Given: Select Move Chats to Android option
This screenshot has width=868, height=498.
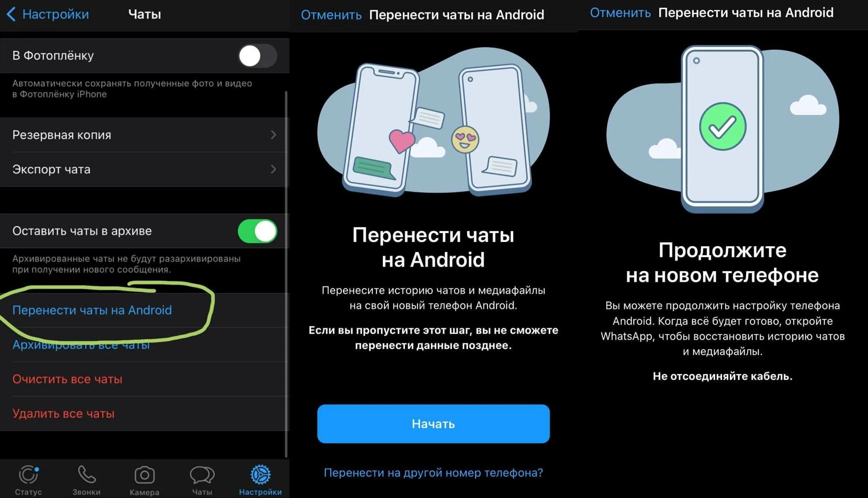Looking at the screenshot, I should [93, 310].
